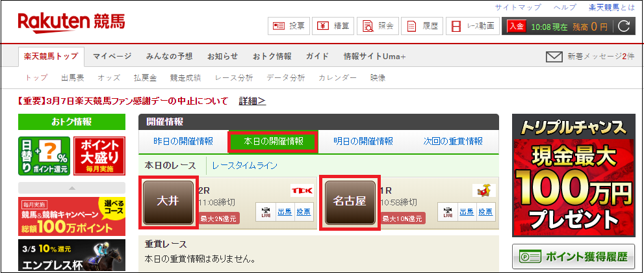The width and height of the screenshot is (644, 273).
Task: Open the 投票 voting button
Action: coord(289,26)
